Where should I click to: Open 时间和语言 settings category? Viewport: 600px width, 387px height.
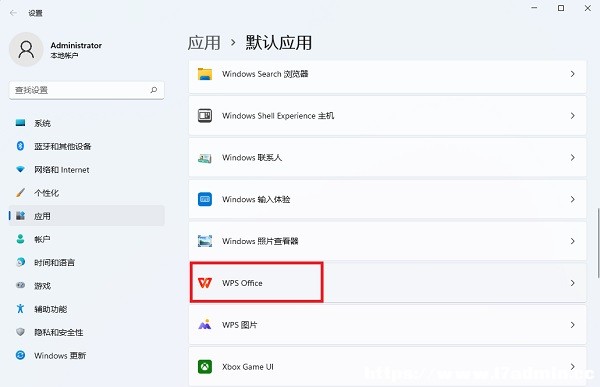[87, 263]
